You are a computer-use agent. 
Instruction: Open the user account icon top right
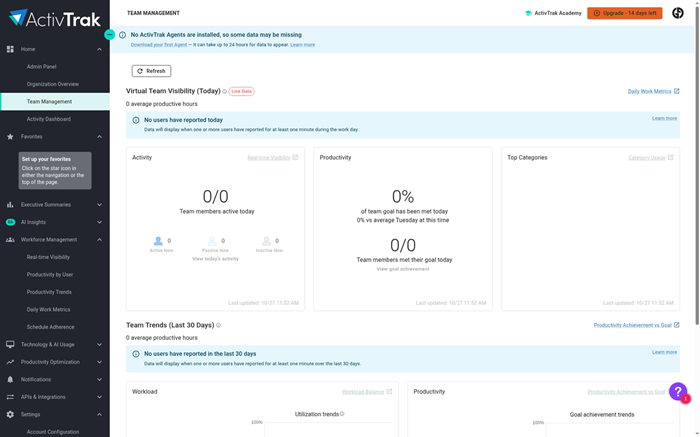(x=678, y=13)
